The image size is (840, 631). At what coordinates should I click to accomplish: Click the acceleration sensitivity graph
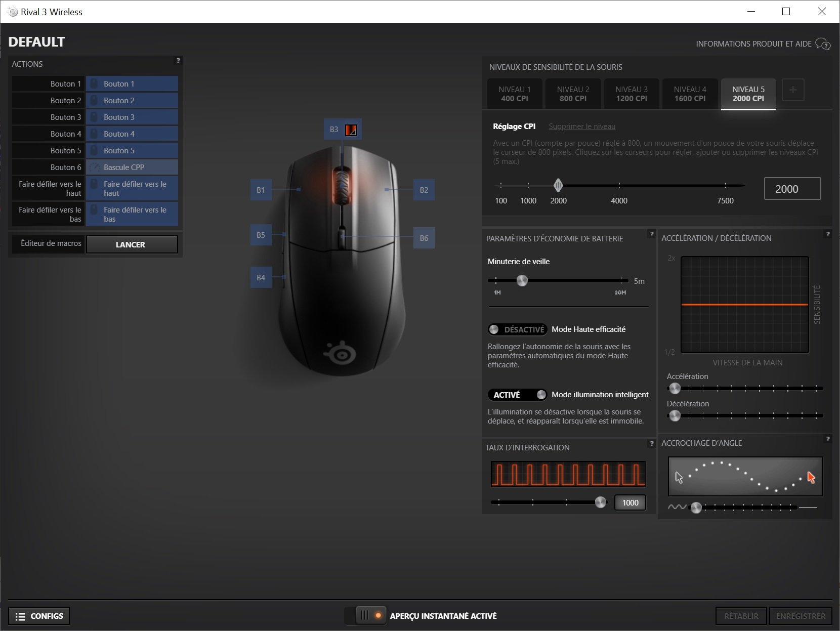point(745,305)
